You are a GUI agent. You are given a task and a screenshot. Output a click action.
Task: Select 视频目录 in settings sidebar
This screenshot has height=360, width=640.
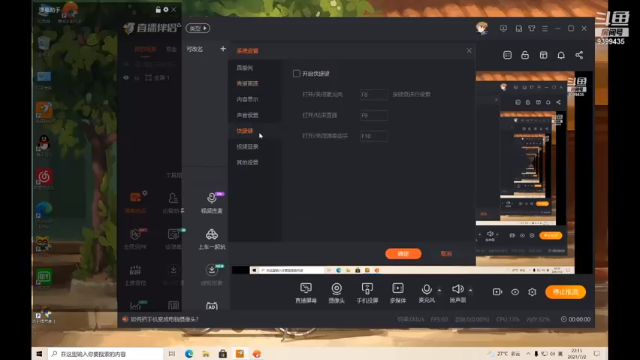point(247,147)
